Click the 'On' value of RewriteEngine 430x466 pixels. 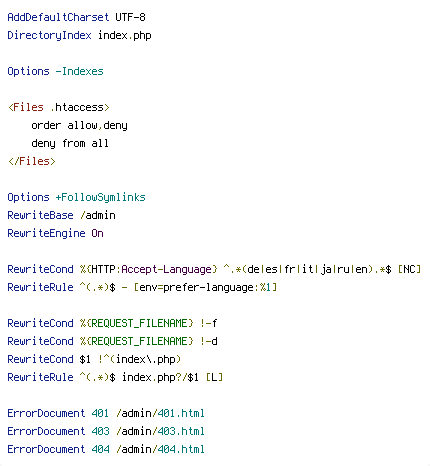click(97, 233)
